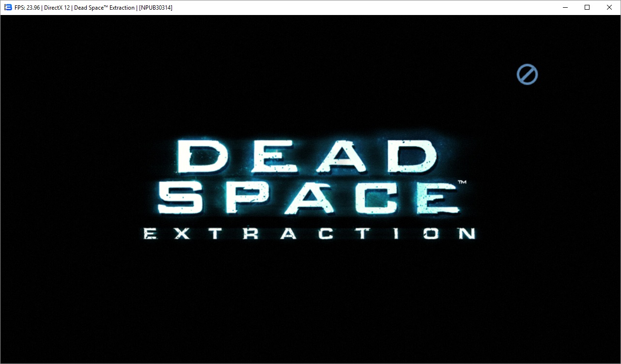
Task: Minimize the Dead Space Extraction window
Action: [x=565, y=7]
